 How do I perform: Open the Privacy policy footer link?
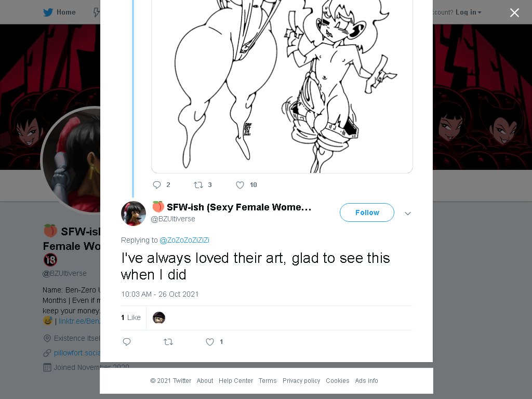click(301, 381)
